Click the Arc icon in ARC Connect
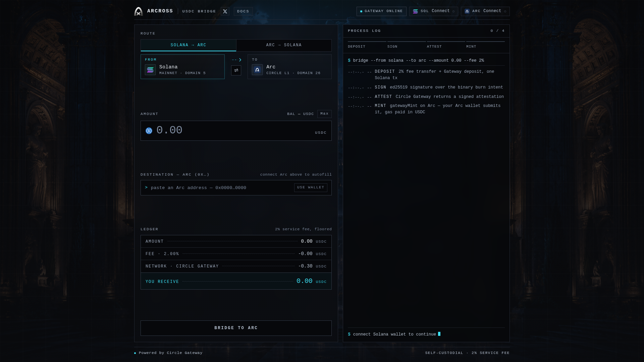 click(x=467, y=11)
